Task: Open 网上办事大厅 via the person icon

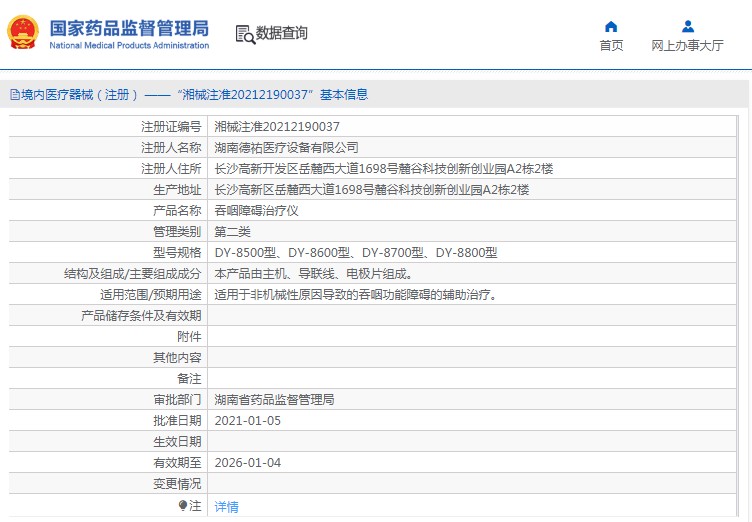Action: tap(688, 26)
